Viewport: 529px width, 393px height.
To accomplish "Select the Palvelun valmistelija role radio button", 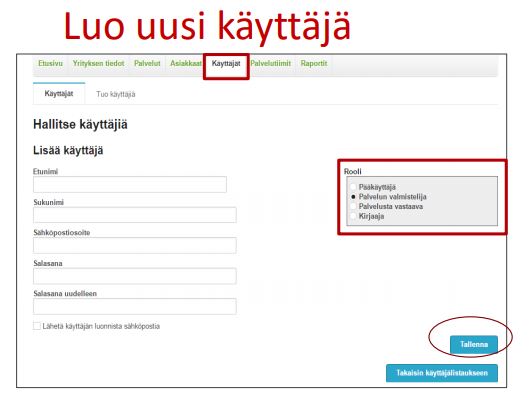I will click(353, 196).
